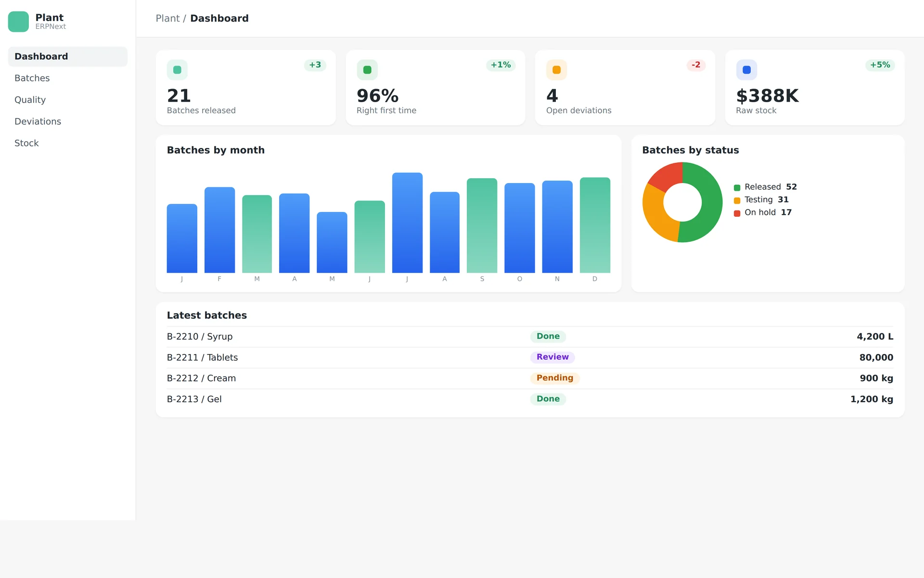Viewport: 924px width, 578px height.
Task: Click the Review badge for B-2211
Action: click(x=552, y=357)
